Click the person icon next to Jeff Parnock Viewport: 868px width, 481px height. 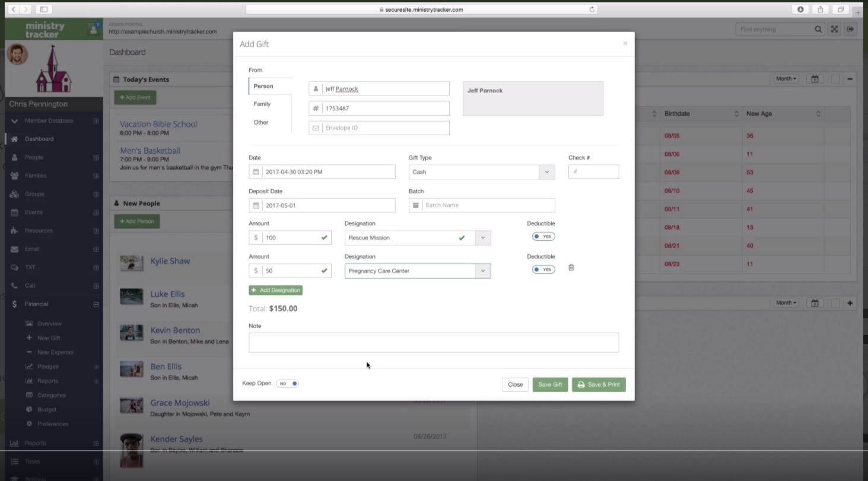tap(316, 89)
